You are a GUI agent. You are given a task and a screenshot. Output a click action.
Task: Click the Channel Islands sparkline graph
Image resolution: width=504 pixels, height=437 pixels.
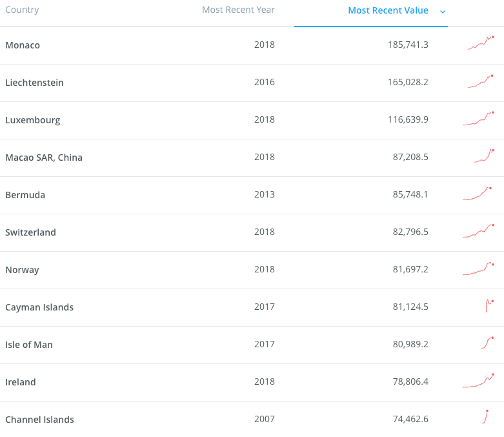(485, 417)
